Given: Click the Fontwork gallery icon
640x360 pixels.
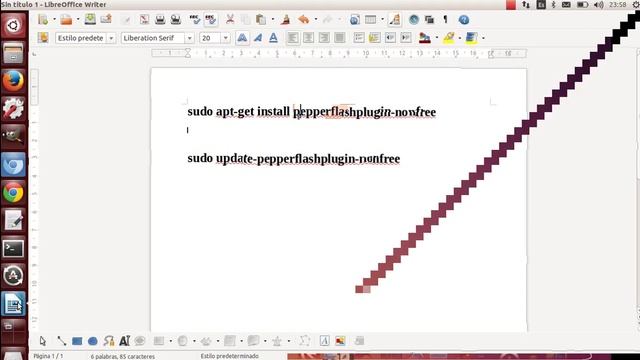Looking at the screenshot, I should tap(324, 341).
